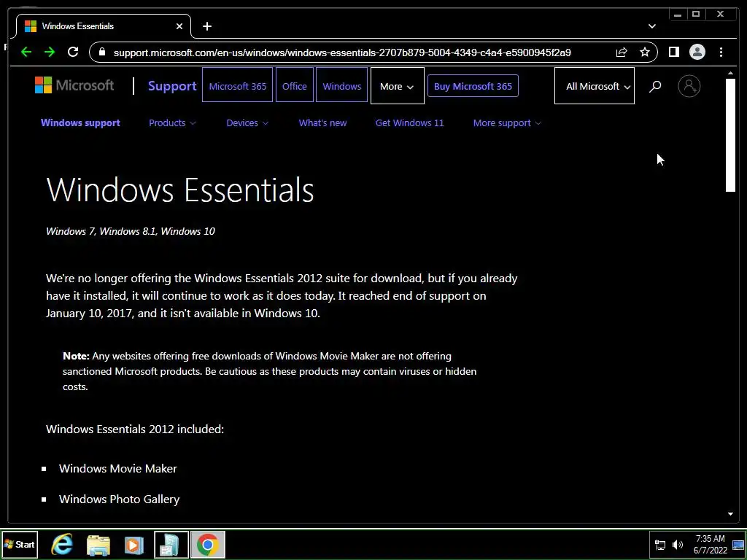Viewport: 747px width, 560px height.
Task: Open the Microsoft 365 nav link
Action: click(x=237, y=86)
